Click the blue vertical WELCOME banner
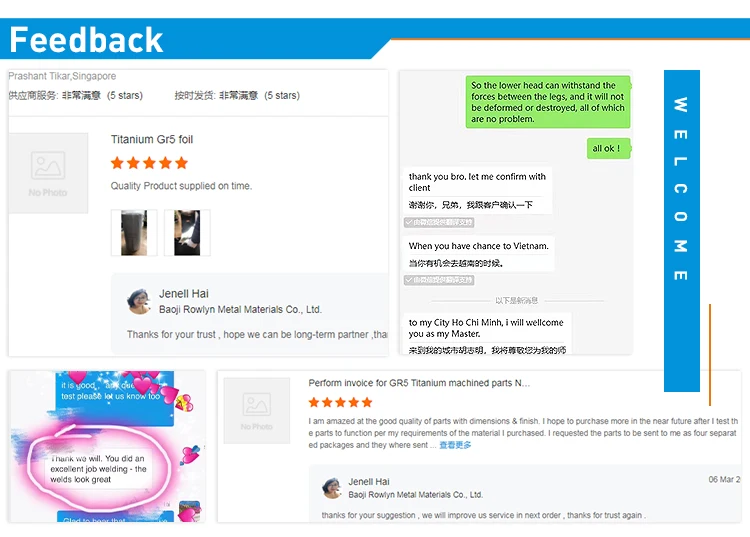 point(682,230)
